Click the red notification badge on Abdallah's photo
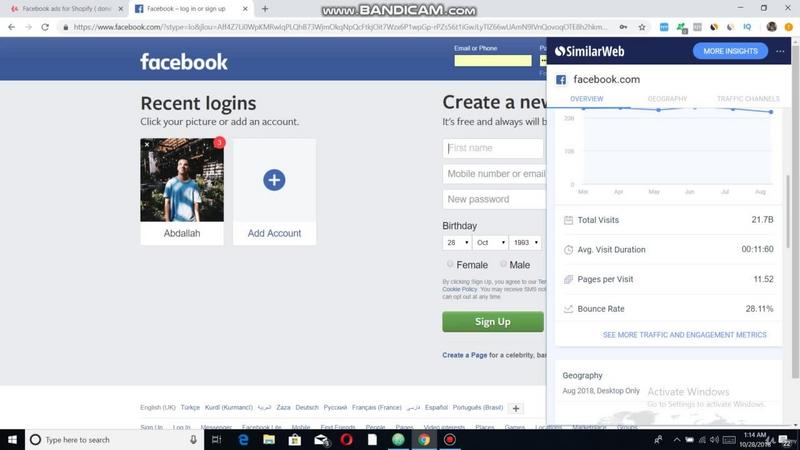This screenshot has height=450, width=800. pos(219,142)
